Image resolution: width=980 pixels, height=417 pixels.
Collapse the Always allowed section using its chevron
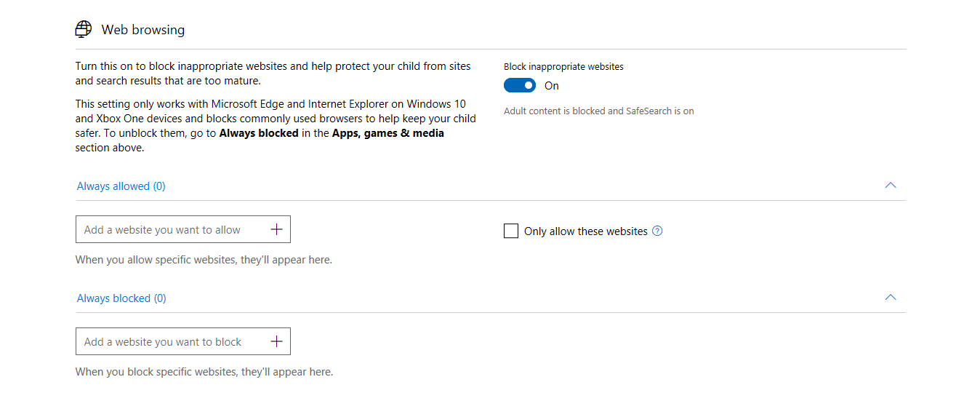[891, 186]
